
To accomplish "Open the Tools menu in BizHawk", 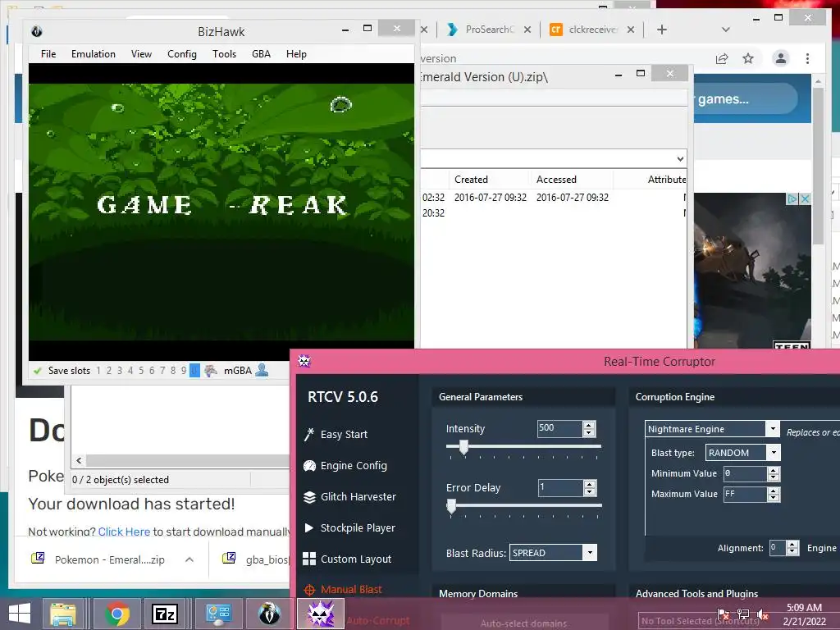I will pyautogui.click(x=224, y=54).
